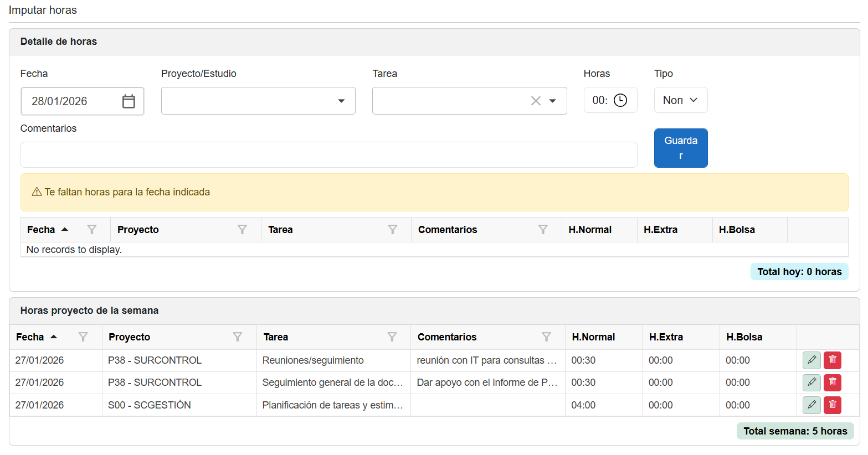Open the calendar picker in Fecha field

(x=129, y=101)
